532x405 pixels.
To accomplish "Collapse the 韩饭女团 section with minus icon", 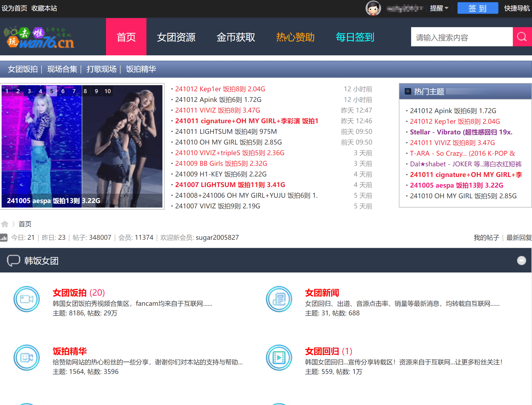I will pyautogui.click(x=521, y=260).
